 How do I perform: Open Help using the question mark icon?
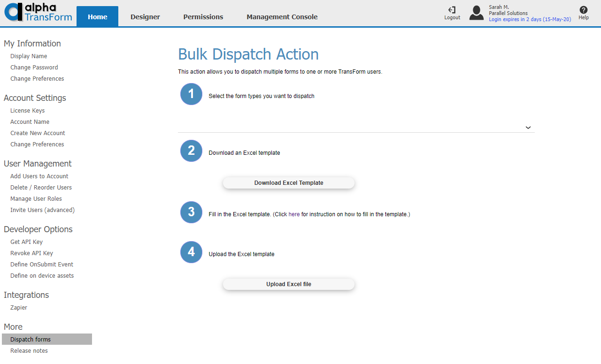[x=583, y=12]
